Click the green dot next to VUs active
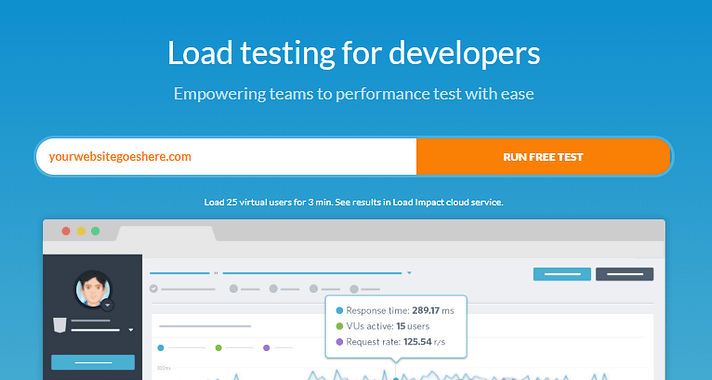712x380 pixels. (339, 326)
